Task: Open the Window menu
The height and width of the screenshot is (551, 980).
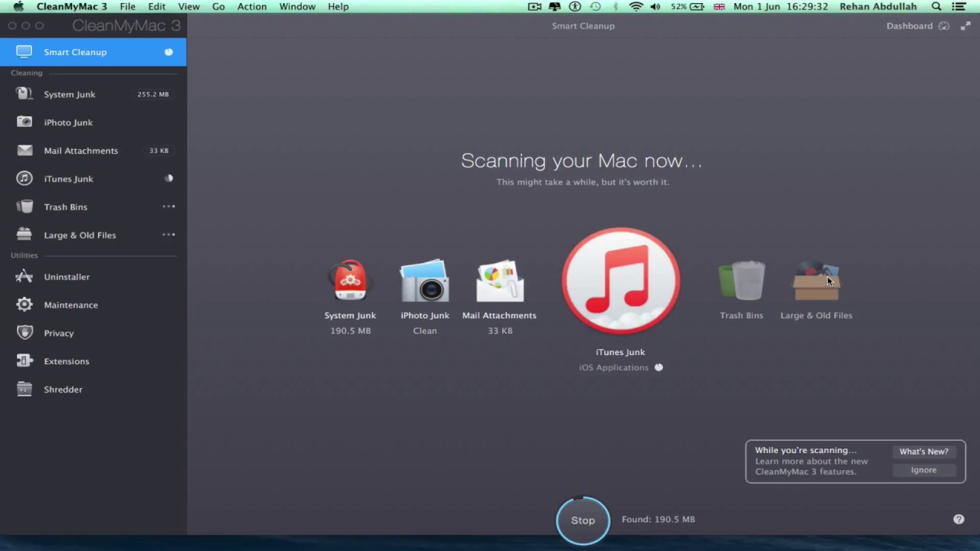Action: (297, 6)
